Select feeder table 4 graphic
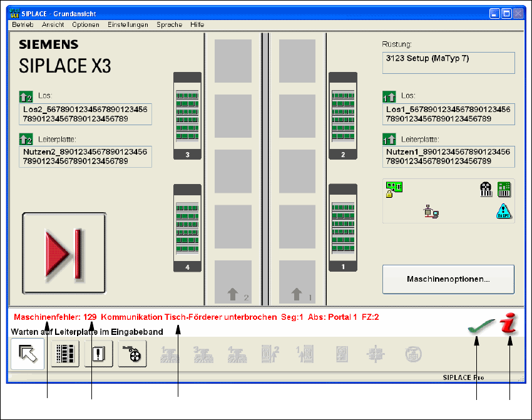The width and height of the screenshot is (532, 420). (x=187, y=228)
